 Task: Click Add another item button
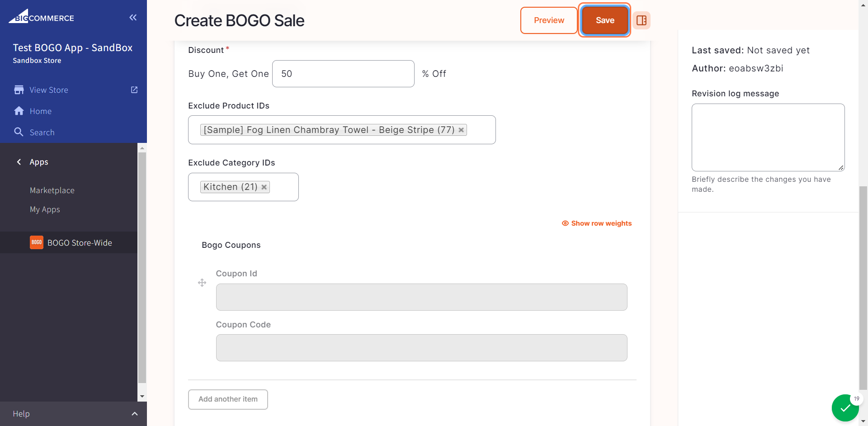pyautogui.click(x=228, y=399)
